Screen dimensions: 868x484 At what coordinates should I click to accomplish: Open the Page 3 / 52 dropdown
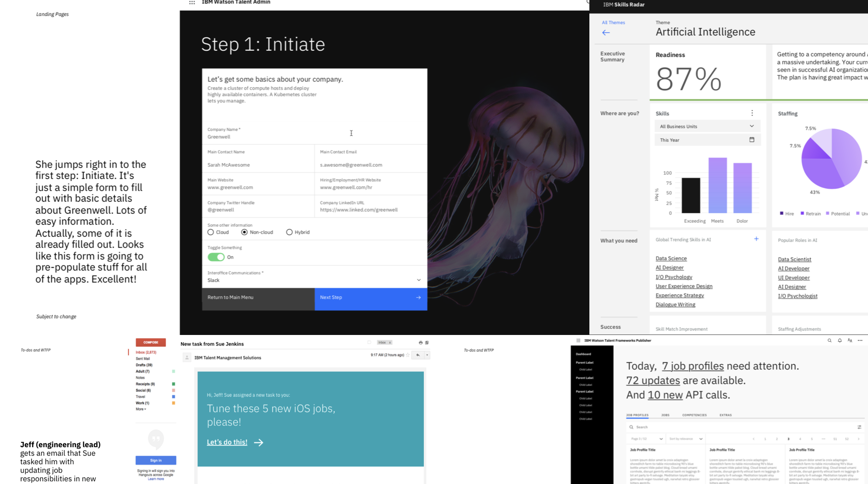(647, 439)
